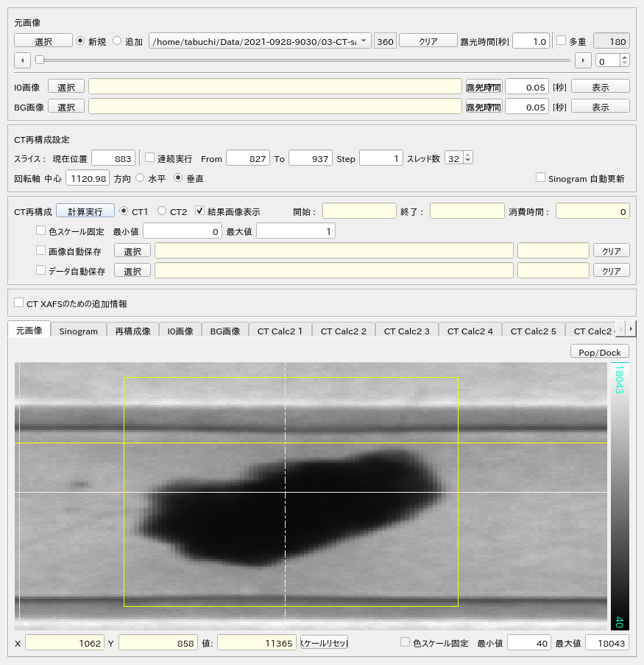
Task: Click the Pop/Dock button
Action: 599,352
